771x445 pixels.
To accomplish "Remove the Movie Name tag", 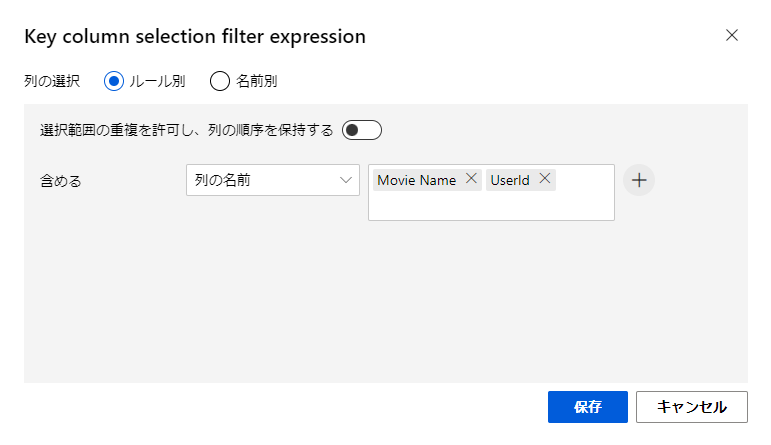I will pyautogui.click(x=472, y=180).
